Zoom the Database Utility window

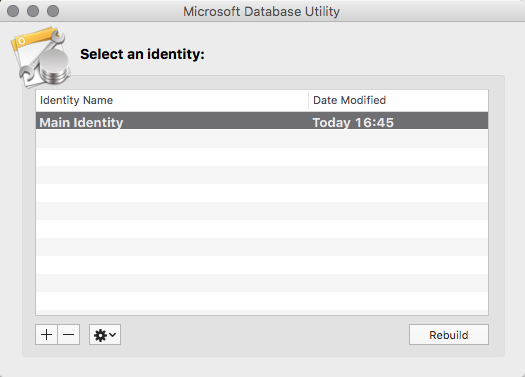tap(53, 11)
